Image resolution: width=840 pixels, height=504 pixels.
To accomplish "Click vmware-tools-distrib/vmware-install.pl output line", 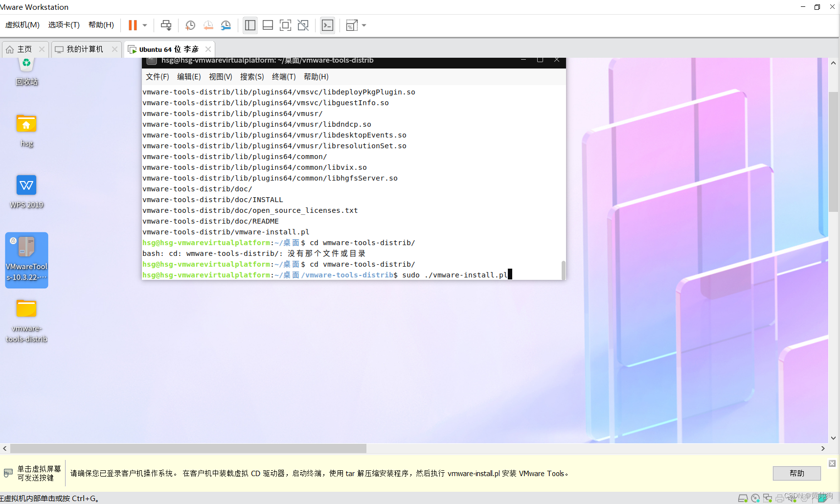I will click(226, 232).
